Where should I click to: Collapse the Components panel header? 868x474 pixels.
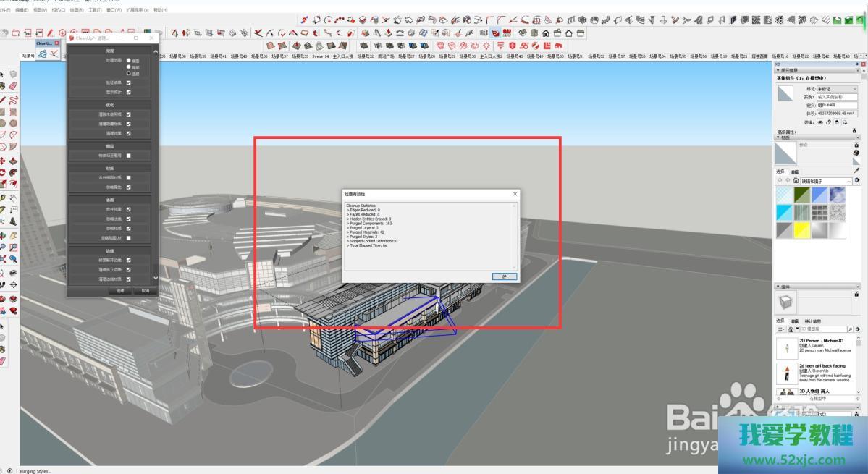[779, 287]
